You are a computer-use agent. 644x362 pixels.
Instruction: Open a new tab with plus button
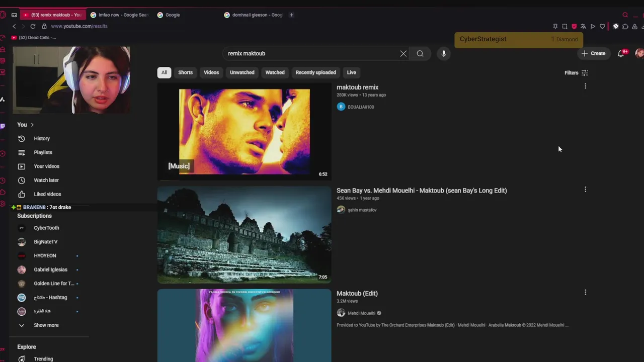coord(291,15)
